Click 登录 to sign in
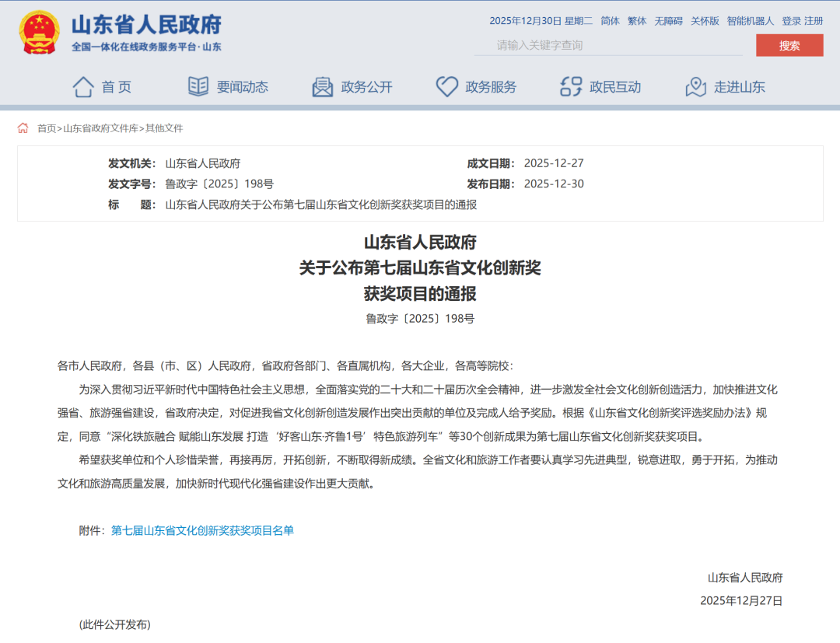840x643 pixels. tap(791, 21)
